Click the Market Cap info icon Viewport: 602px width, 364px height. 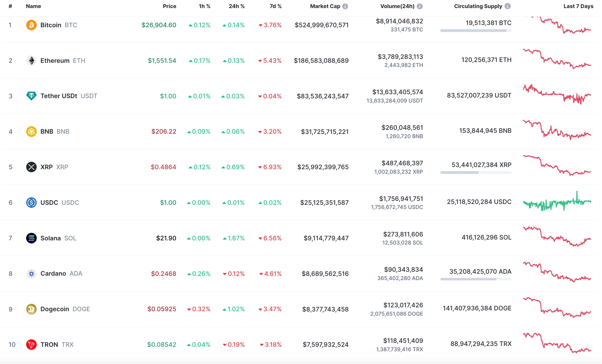point(345,6)
